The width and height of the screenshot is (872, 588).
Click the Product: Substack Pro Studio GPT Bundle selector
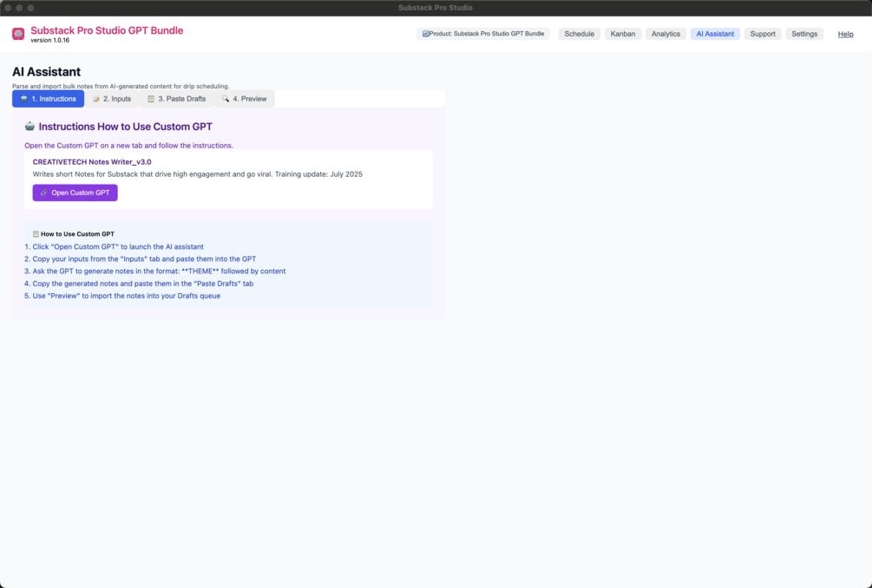483,34
